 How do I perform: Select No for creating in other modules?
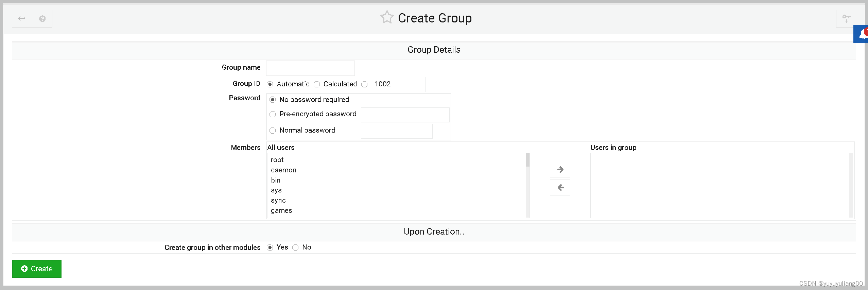pyautogui.click(x=296, y=248)
